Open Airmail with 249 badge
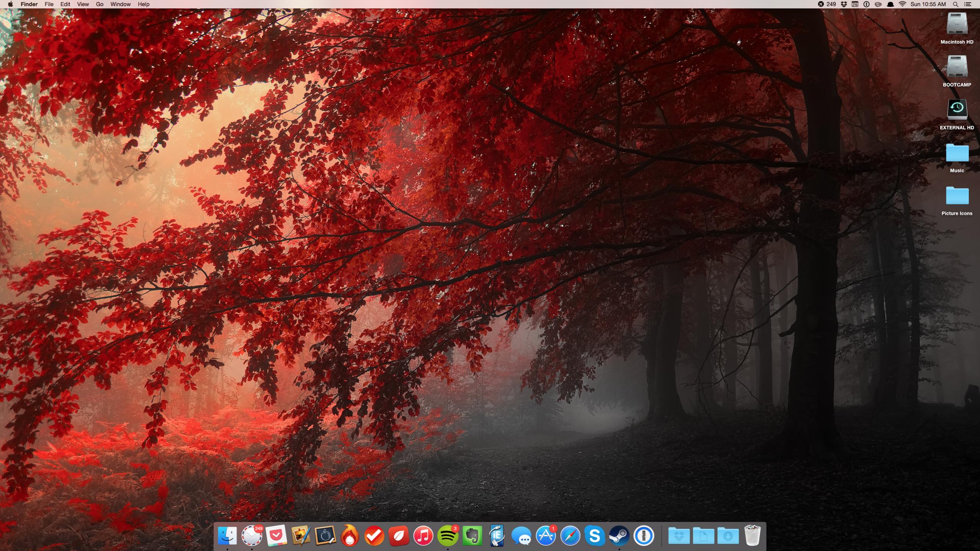This screenshot has width=980, height=551. pyautogui.click(x=252, y=536)
